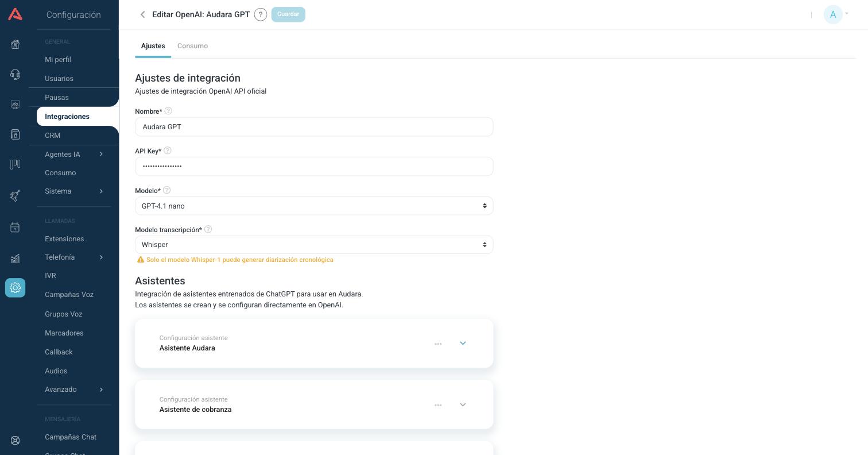Screen dimensions: 868x455
Task: Expand the Agentes IA submenu
Action: pos(101,154)
